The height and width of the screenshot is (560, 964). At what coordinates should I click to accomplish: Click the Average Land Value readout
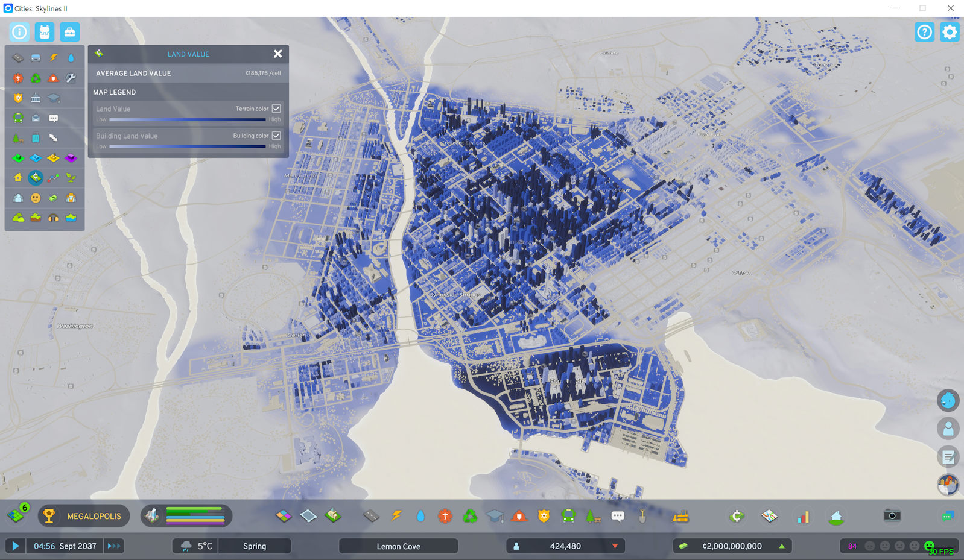[188, 73]
